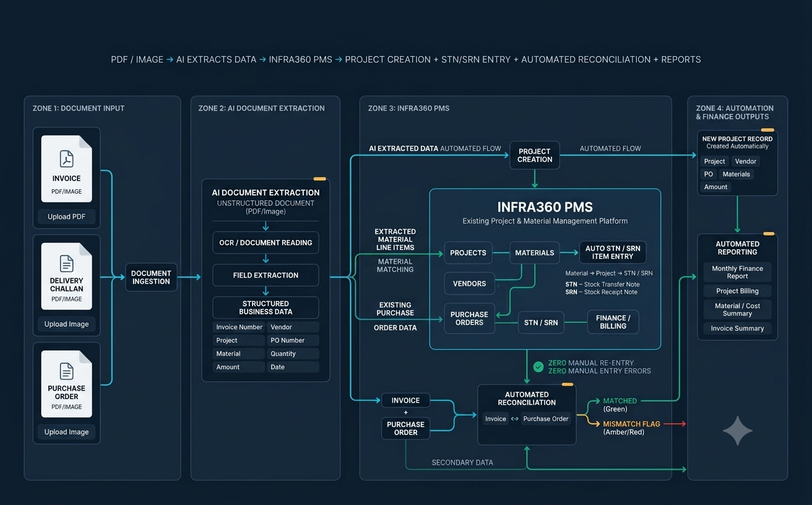The height and width of the screenshot is (505, 812).
Task: Click the Delivery Challan document icon
Action: (x=66, y=264)
